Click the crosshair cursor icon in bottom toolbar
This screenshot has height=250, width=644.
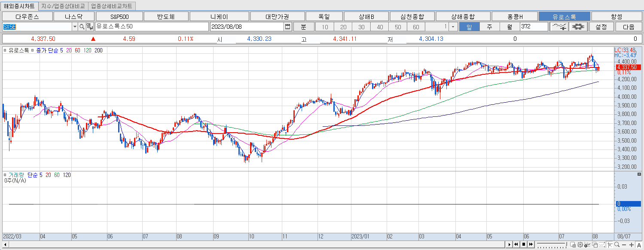[x=610, y=244]
